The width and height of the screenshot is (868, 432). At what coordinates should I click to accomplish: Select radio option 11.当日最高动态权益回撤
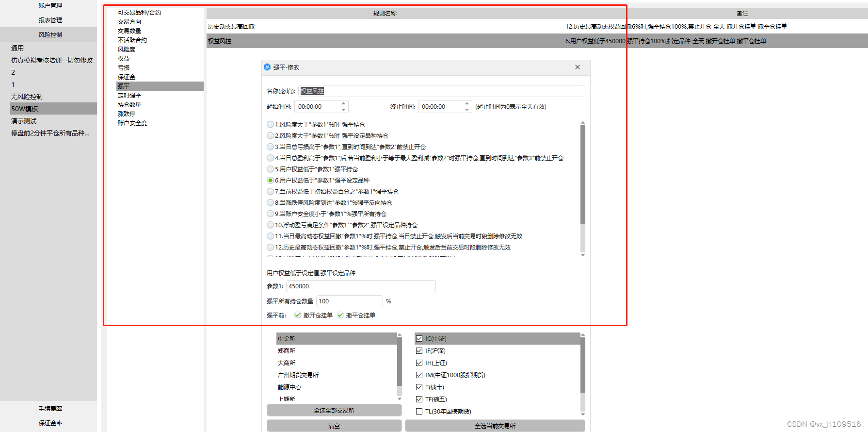click(270, 236)
